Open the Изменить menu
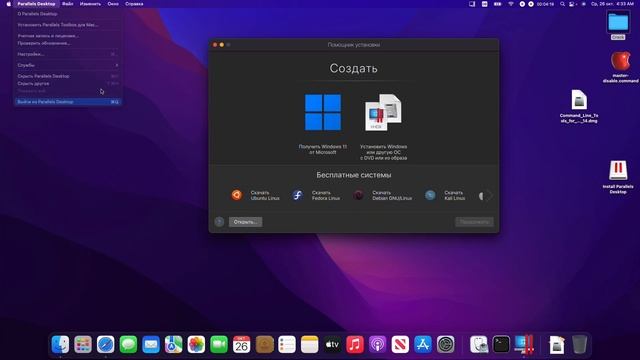Viewport: 640px width, 360px height. pyautogui.click(x=90, y=4)
